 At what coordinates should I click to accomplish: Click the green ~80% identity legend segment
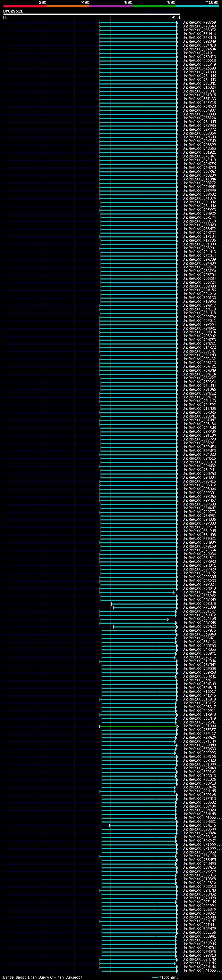tap(154, 6)
